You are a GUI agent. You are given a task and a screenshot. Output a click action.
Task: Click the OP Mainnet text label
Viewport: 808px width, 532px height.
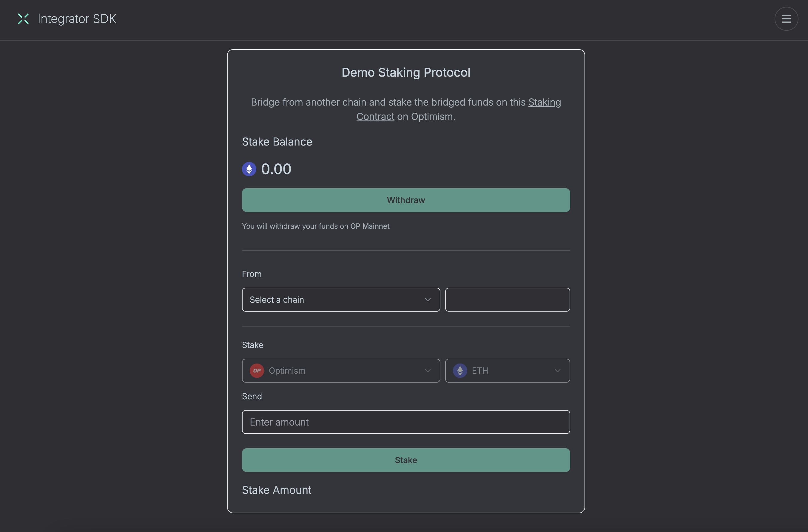coord(370,226)
